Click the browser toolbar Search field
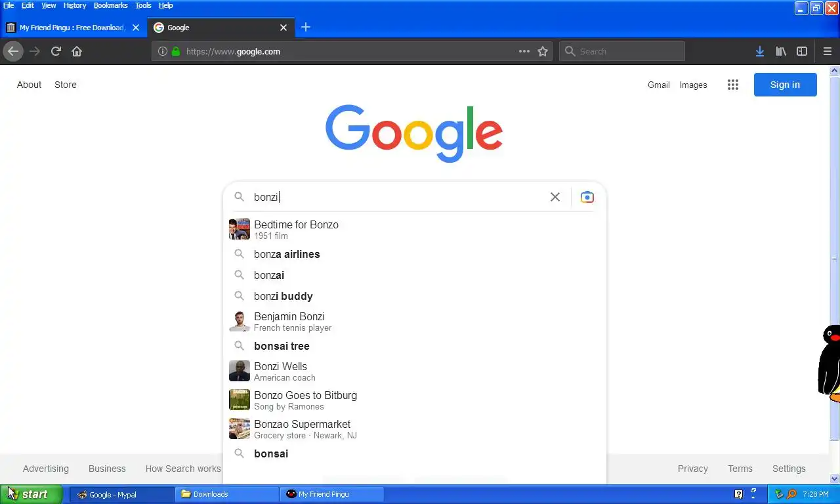840x504 pixels. 621,51
